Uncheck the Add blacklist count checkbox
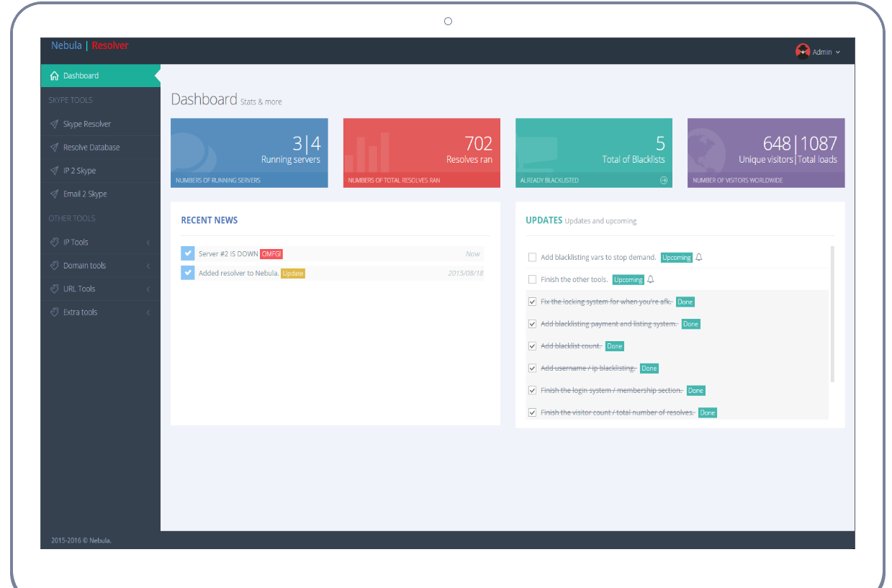892x588 pixels. tap(532, 346)
